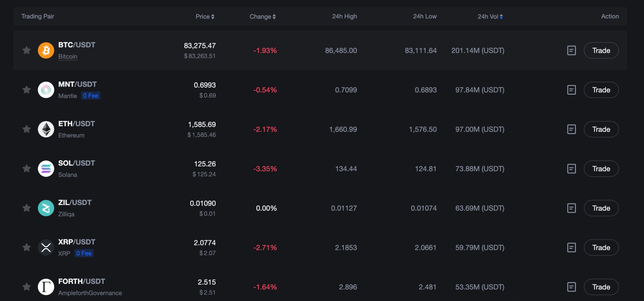The height and width of the screenshot is (301, 644).
Task: Click the Solana coin logo
Action: pyautogui.click(x=46, y=169)
